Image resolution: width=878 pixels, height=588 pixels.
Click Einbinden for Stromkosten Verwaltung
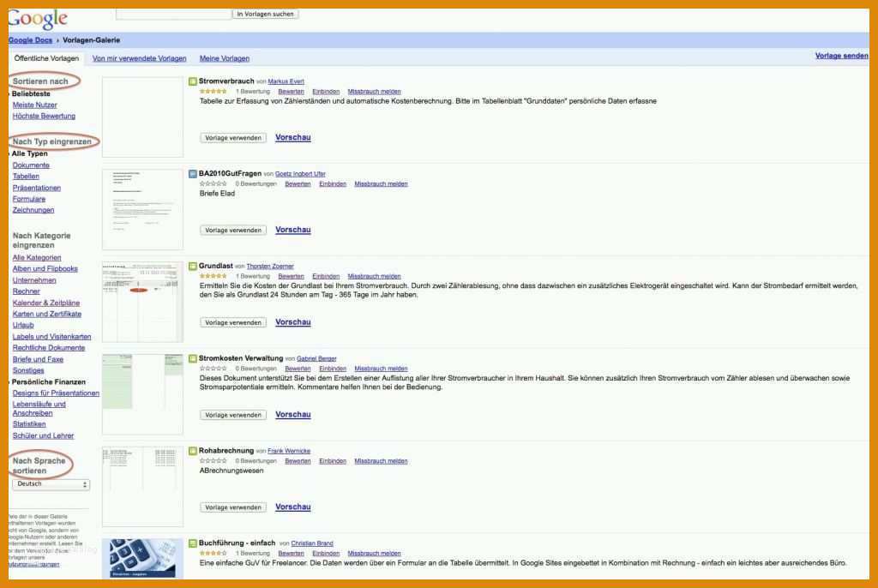click(x=333, y=369)
